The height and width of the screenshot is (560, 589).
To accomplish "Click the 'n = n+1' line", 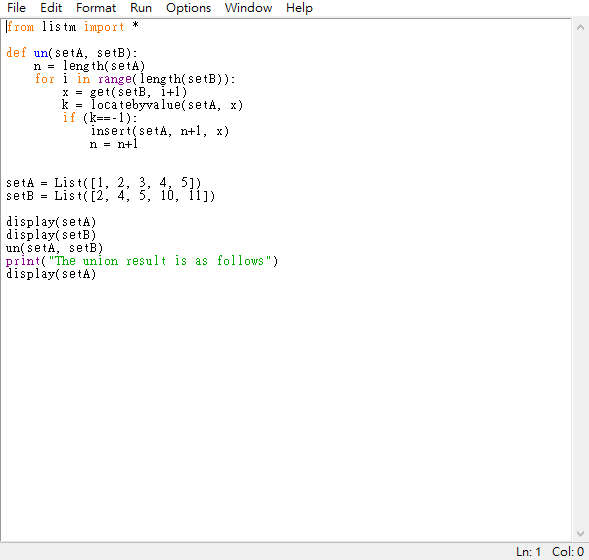I will [114, 144].
